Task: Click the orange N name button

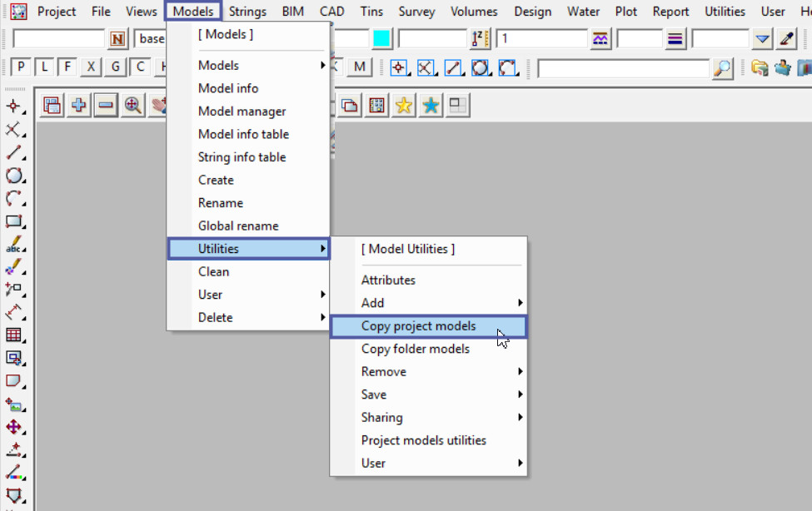Action: (117, 39)
